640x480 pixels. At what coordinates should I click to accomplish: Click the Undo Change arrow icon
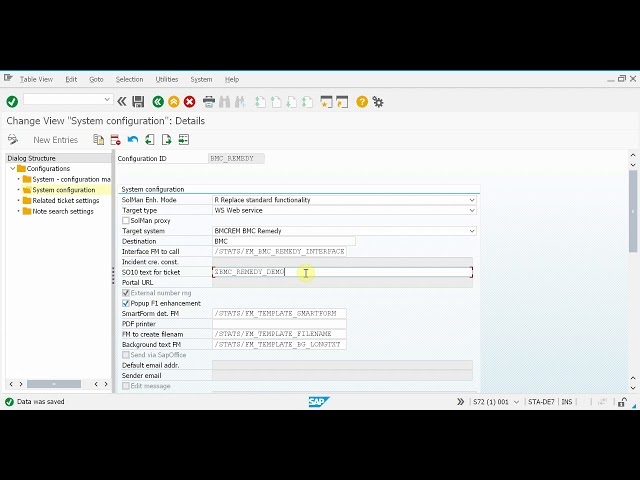[x=133, y=140]
